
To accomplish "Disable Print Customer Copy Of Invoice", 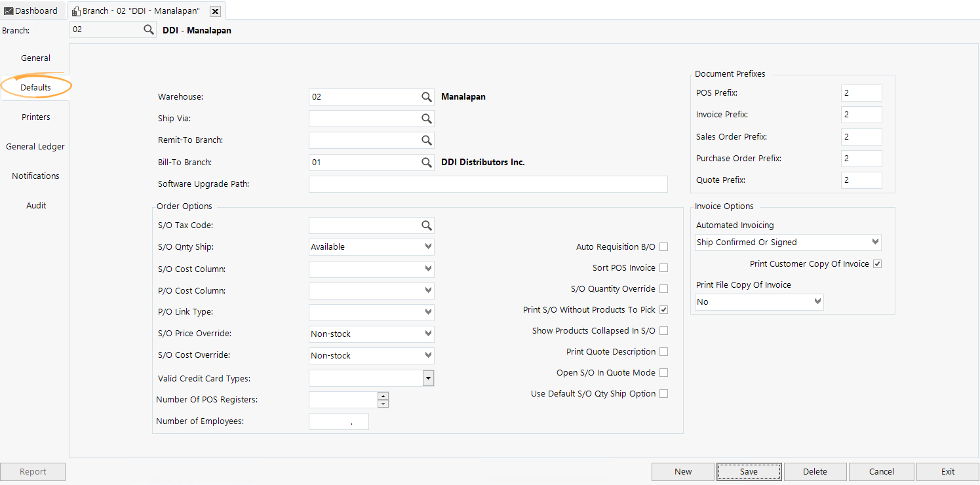I will (x=877, y=263).
